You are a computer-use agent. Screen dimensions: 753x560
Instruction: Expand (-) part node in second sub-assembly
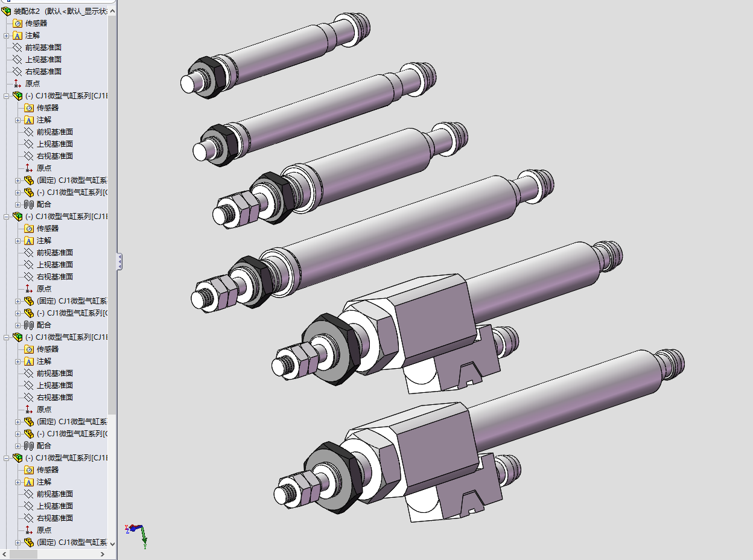[17, 313]
